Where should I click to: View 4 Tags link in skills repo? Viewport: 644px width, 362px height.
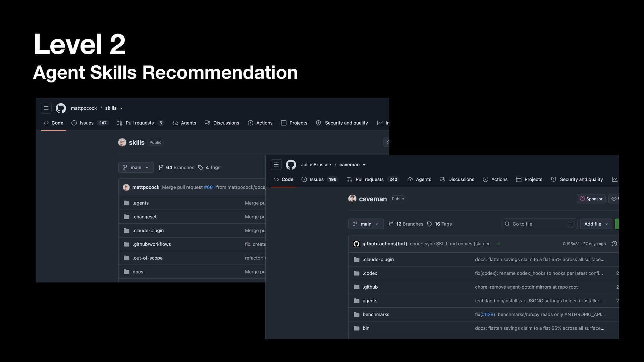click(x=209, y=168)
